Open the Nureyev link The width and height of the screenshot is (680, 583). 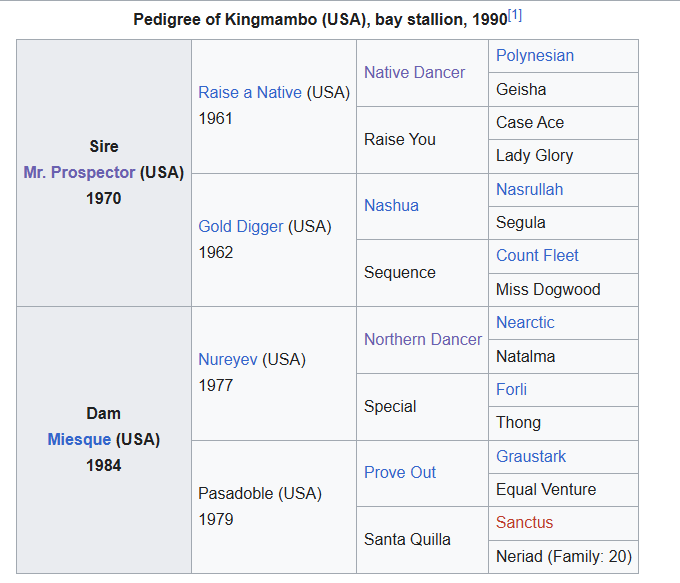tap(228, 360)
